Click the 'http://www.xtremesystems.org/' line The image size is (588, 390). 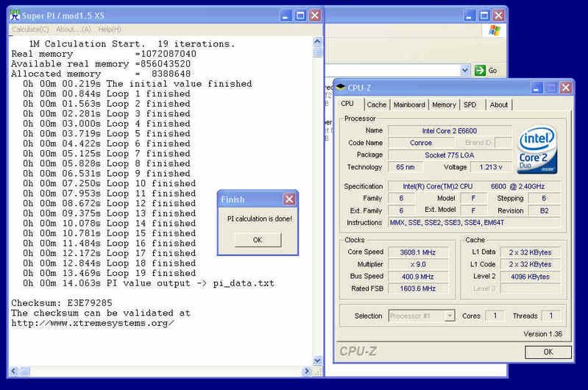pyautogui.click(x=92, y=323)
